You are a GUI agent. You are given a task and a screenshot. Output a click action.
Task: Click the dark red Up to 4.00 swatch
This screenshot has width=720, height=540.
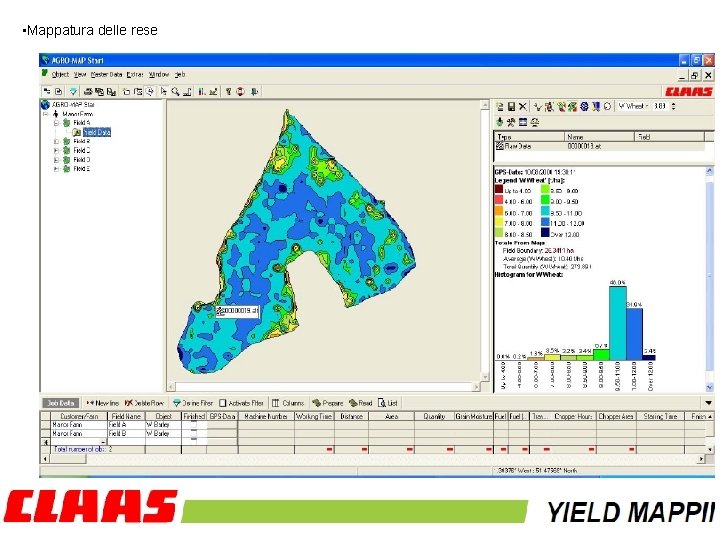[x=499, y=189]
